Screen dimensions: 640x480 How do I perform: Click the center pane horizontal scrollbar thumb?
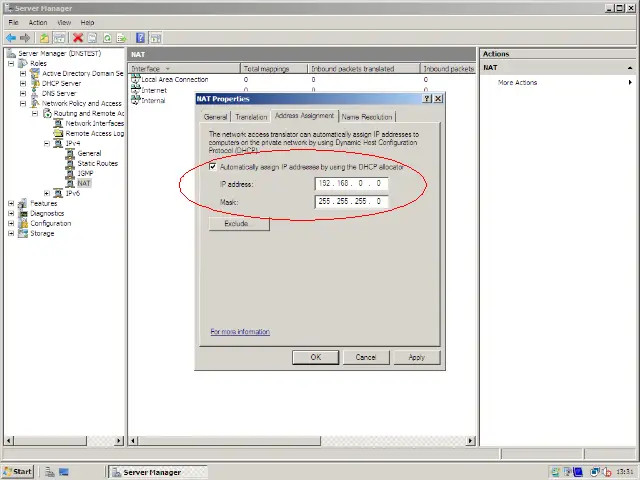[x=229, y=441]
